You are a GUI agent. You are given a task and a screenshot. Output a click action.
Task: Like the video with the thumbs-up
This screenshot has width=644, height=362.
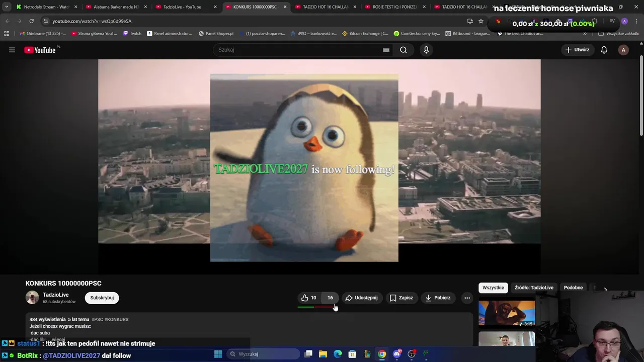tap(309, 298)
